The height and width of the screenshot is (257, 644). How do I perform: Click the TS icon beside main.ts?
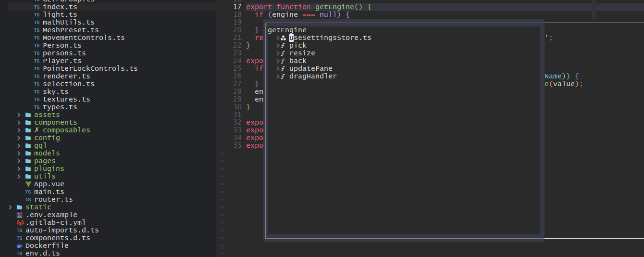point(28,192)
